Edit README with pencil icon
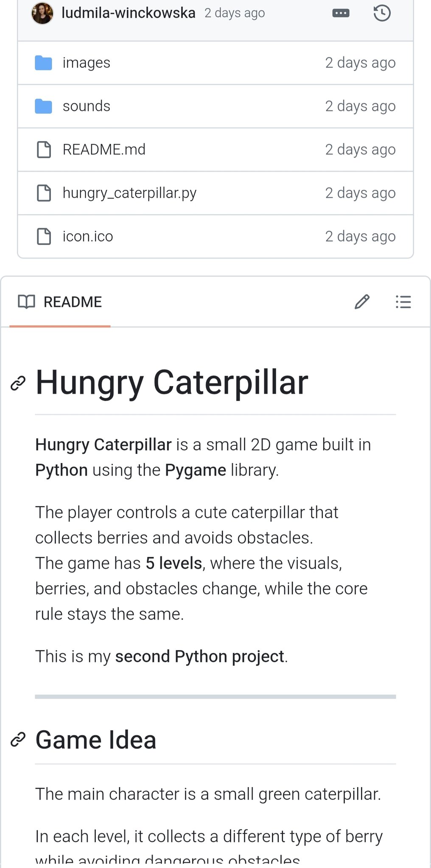The width and height of the screenshot is (431, 868). (362, 302)
